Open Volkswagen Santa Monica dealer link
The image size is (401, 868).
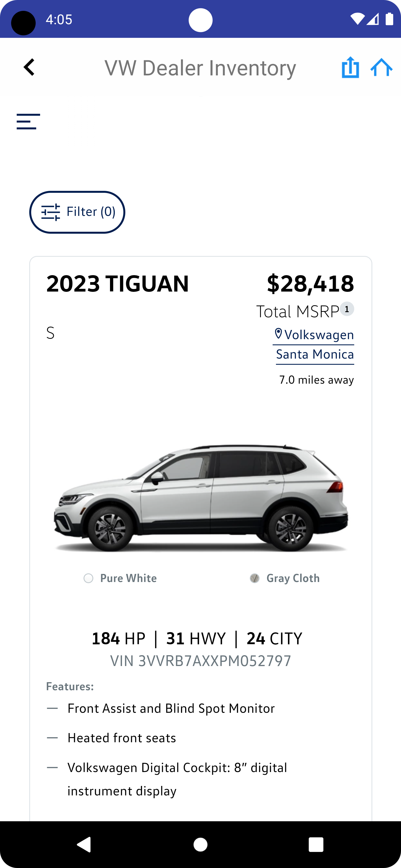tap(315, 344)
